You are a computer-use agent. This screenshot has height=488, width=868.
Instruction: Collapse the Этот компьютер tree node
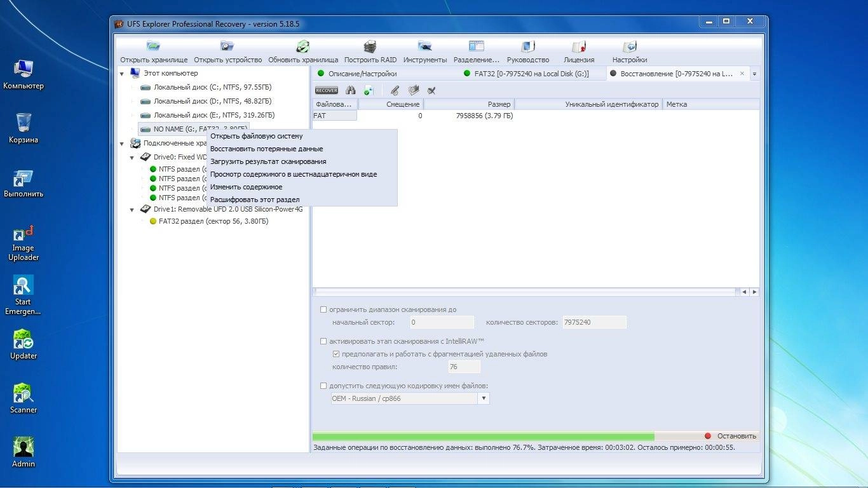122,73
